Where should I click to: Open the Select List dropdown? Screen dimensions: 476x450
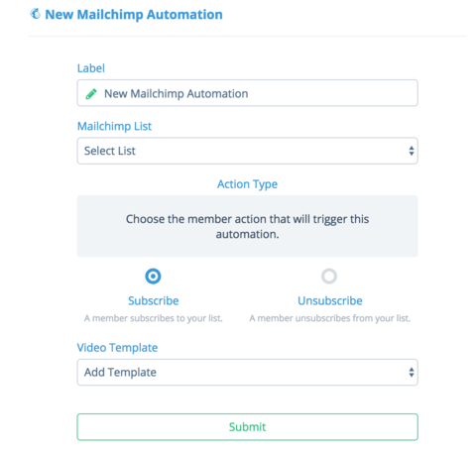click(247, 151)
